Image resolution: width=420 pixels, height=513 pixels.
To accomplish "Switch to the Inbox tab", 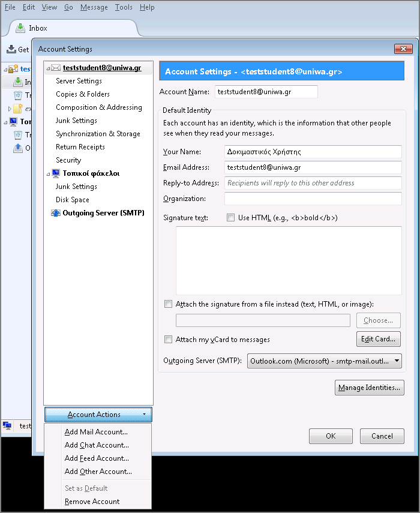I will (72, 28).
